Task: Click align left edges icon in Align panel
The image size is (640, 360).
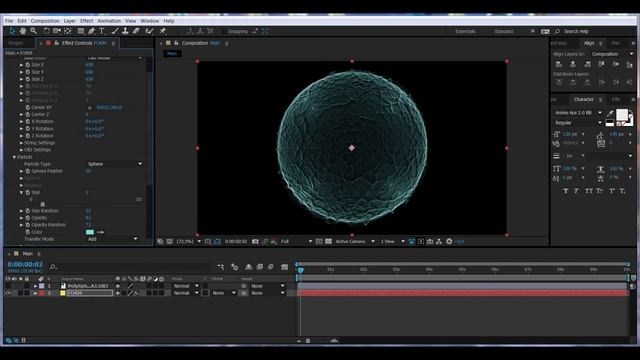Action: tap(559, 64)
